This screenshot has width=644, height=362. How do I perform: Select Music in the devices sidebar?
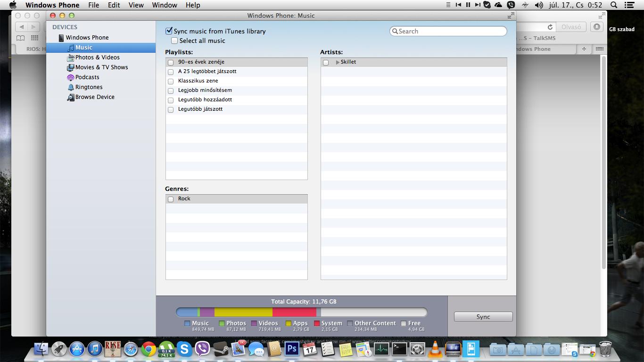(101, 48)
